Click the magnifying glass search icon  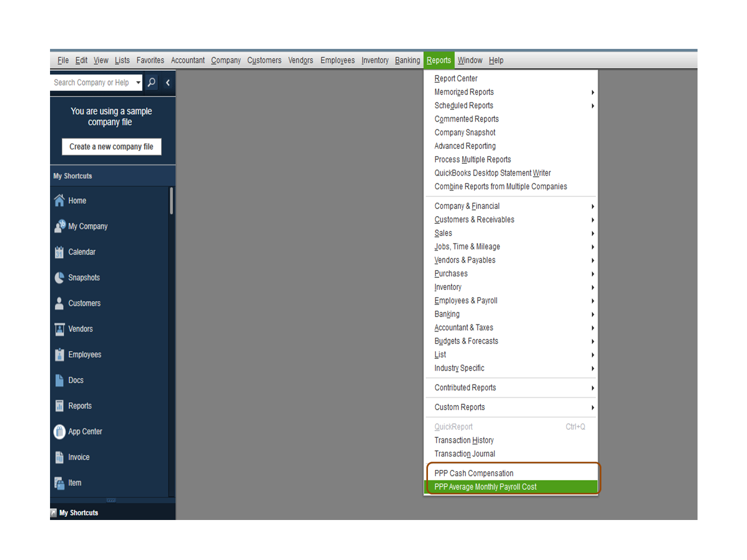(151, 82)
